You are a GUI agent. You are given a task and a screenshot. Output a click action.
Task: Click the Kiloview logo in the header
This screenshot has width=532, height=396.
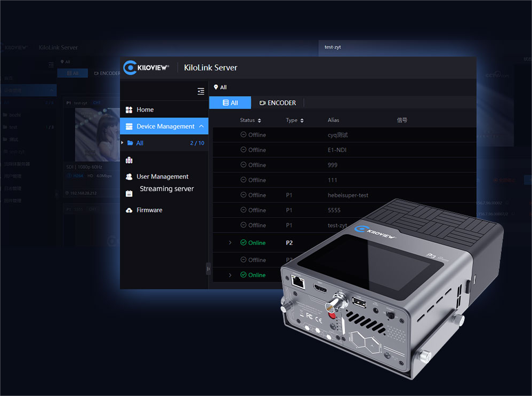coord(146,68)
